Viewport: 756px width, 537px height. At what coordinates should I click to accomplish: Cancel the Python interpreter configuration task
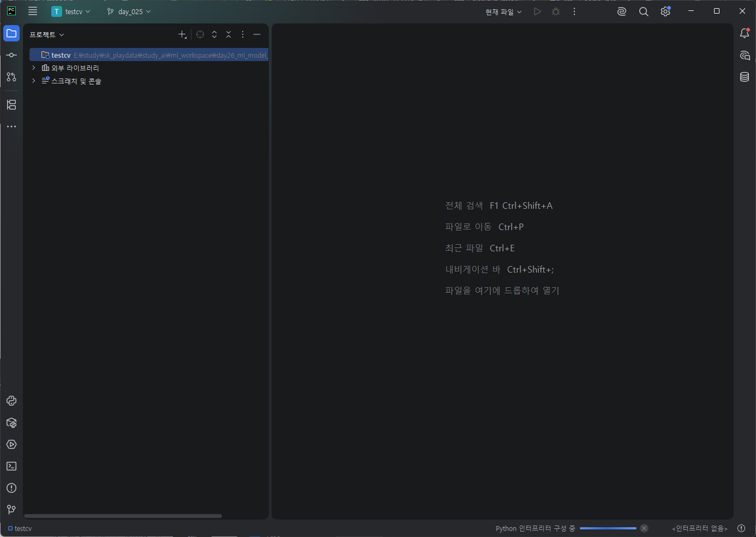pos(644,528)
